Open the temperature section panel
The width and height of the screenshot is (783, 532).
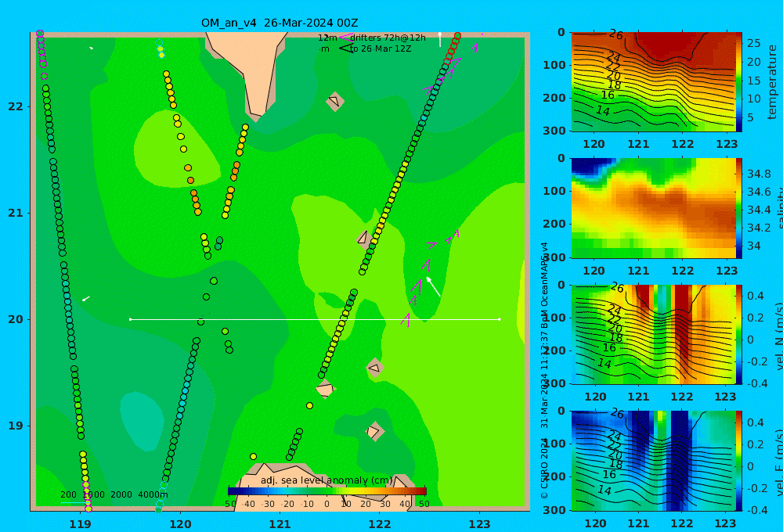coord(654,82)
